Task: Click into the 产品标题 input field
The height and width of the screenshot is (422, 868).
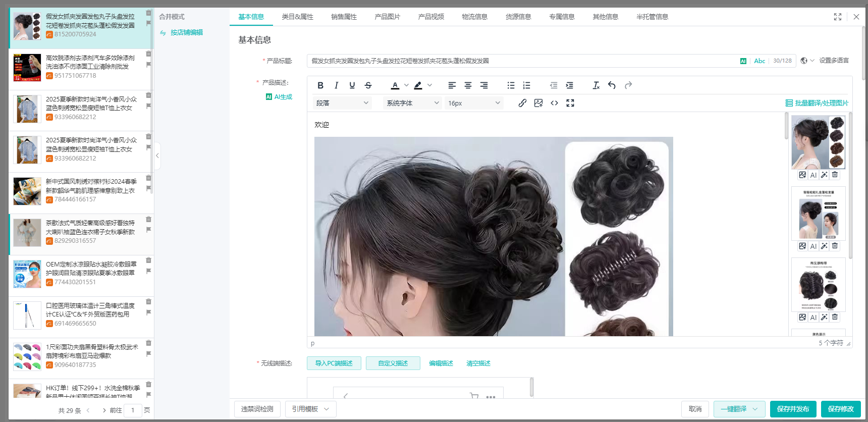Action: point(520,61)
